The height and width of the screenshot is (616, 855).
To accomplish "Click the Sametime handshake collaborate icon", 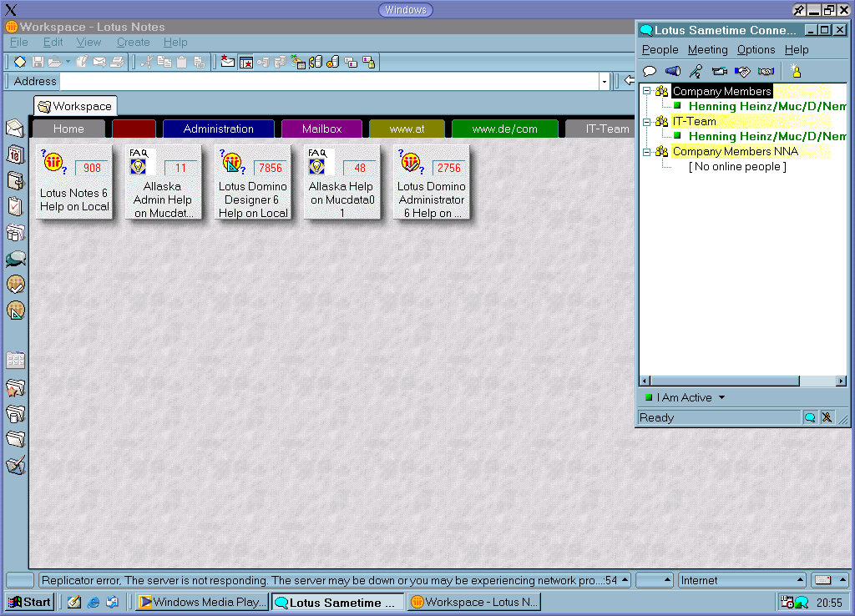I will (766, 71).
